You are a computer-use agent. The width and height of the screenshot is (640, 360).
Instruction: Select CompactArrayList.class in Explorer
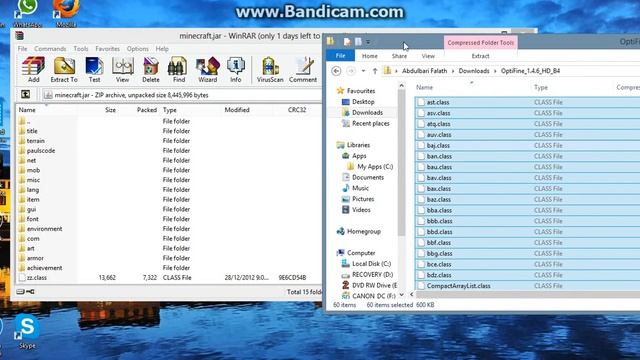[458, 286]
